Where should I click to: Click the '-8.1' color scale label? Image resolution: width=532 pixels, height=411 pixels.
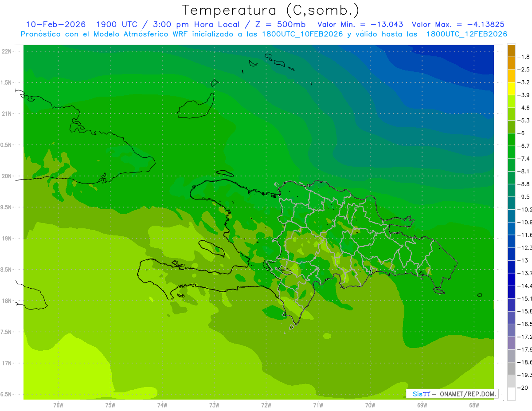click(524, 171)
